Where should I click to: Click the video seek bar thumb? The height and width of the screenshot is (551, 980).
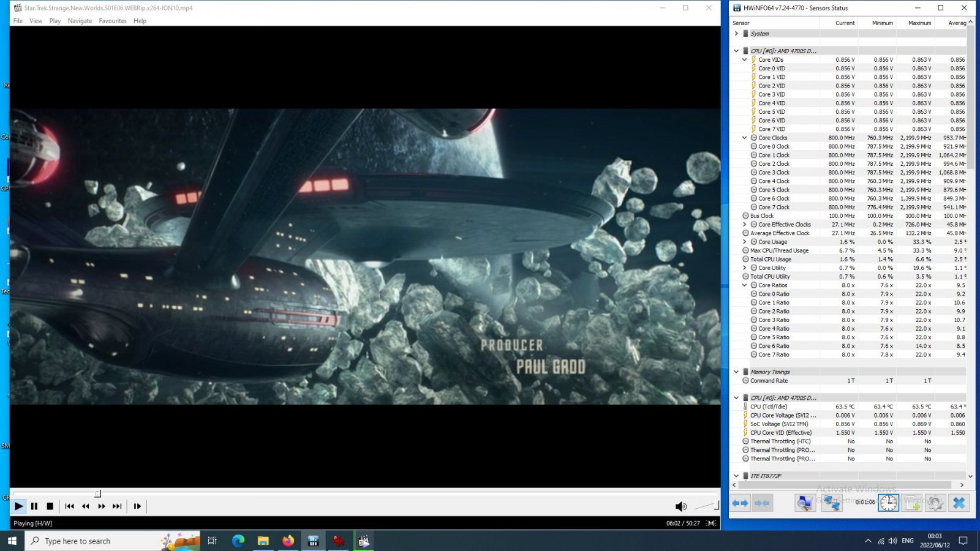tap(97, 493)
